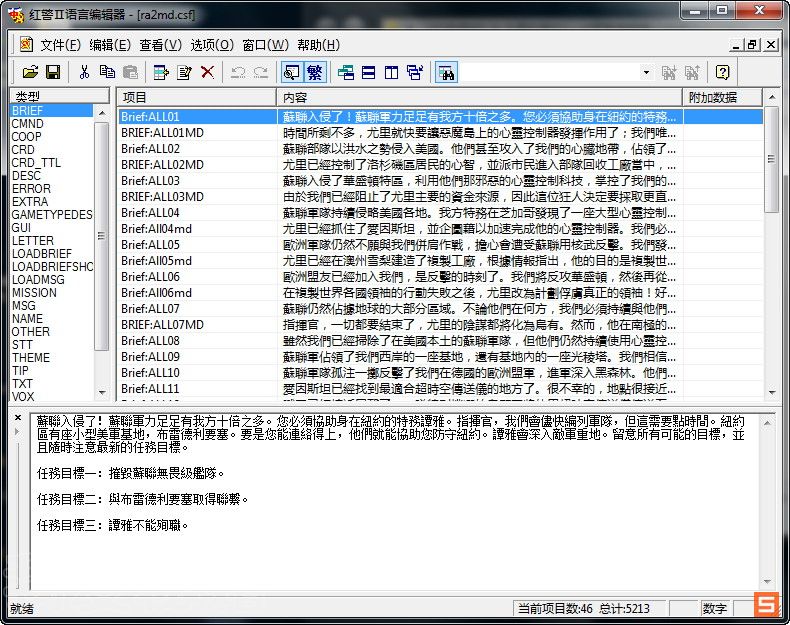Open the search combo box dropdown arrow
Screen dimensions: 790x625
(x=646, y=72)
